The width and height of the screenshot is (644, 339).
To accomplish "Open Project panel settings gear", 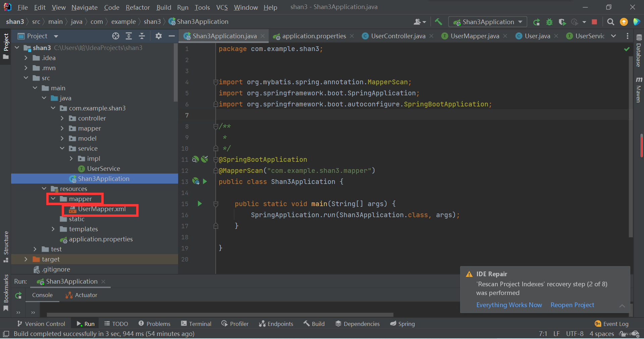I will 159,36.
